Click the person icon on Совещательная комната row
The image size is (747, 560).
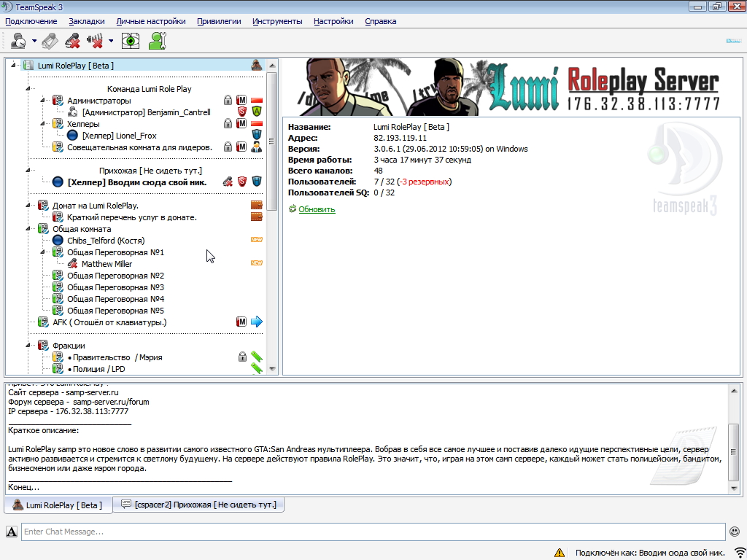coord(257,147)
